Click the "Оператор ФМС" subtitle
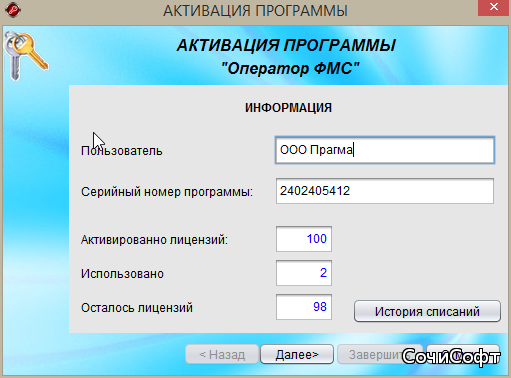The width and height of the screenshot is (511, 378). [290, 69]
